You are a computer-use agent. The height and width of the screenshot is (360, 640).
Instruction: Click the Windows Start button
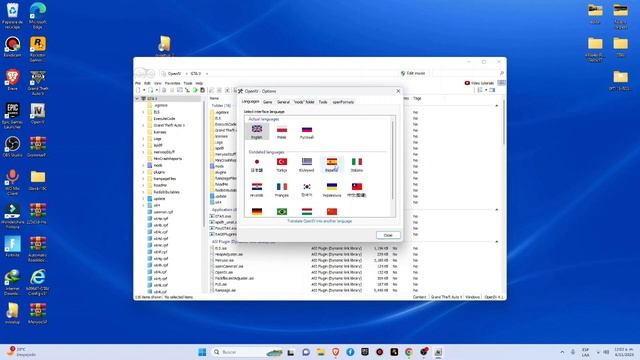point(202,352)
